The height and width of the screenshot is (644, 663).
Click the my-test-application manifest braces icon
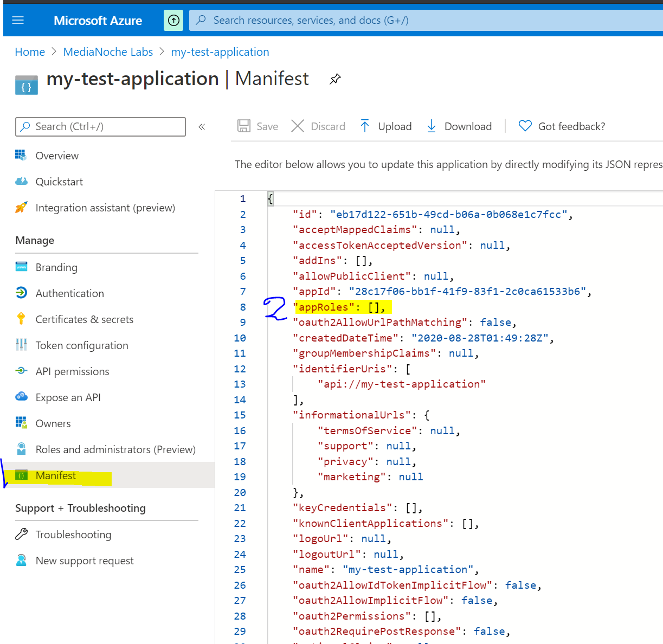[27, 86]
